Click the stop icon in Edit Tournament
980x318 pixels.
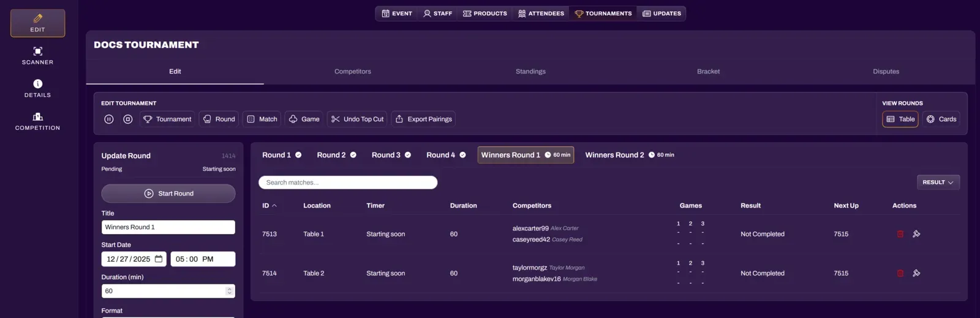(x=128, y=119)
